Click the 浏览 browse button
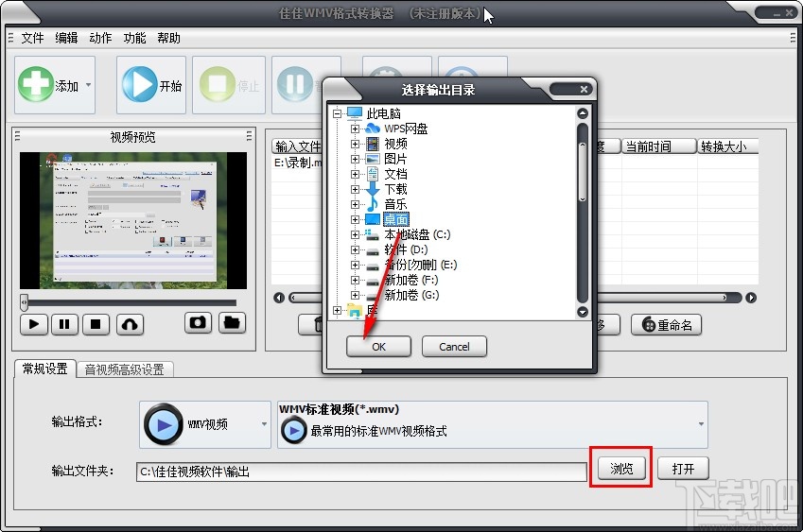 pyautogui.click(x=621, y=468)
